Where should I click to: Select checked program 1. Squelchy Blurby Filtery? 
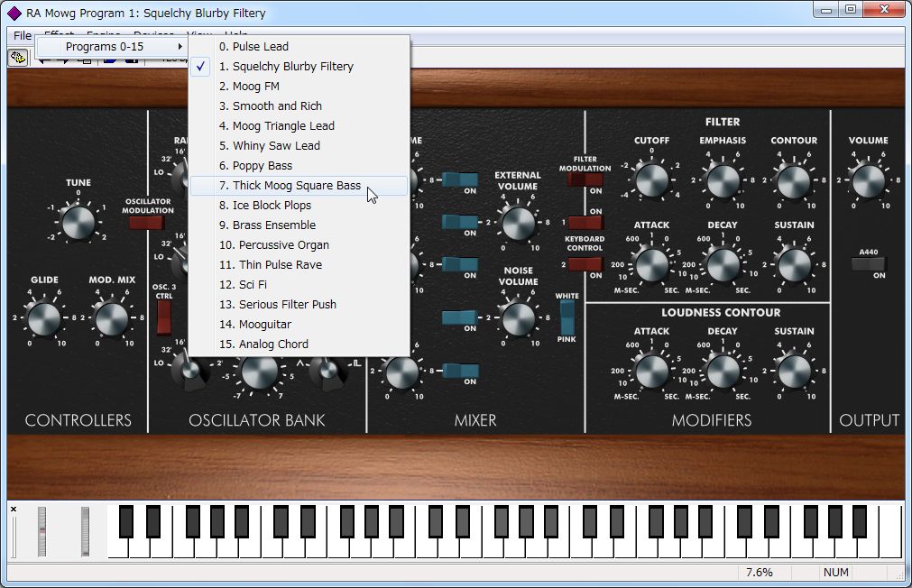(299, 67)
